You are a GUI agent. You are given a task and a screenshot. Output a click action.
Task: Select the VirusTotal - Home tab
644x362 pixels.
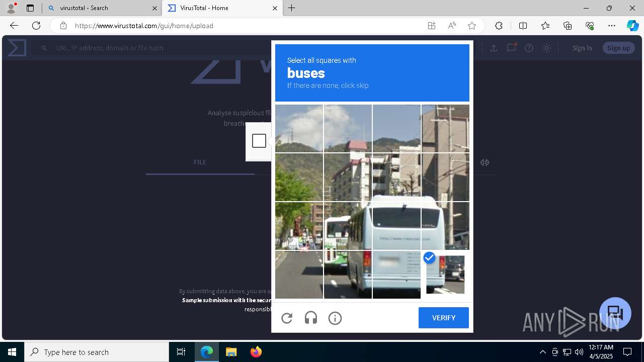(221, 8)
